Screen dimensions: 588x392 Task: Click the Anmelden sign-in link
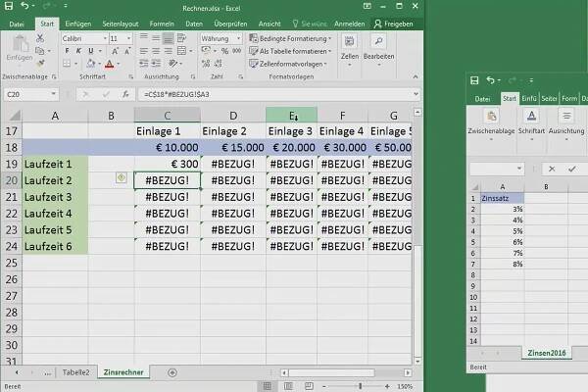(x=350, y=22)
